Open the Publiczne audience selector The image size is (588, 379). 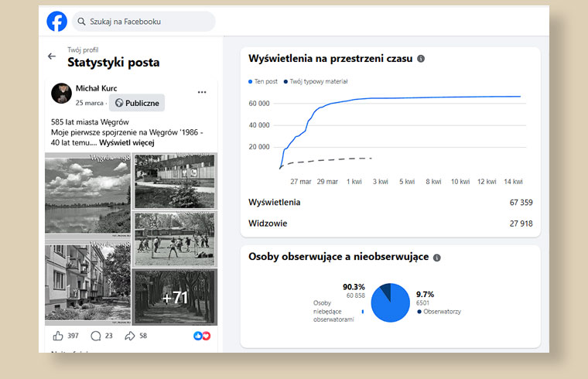[x=137, y=103]
